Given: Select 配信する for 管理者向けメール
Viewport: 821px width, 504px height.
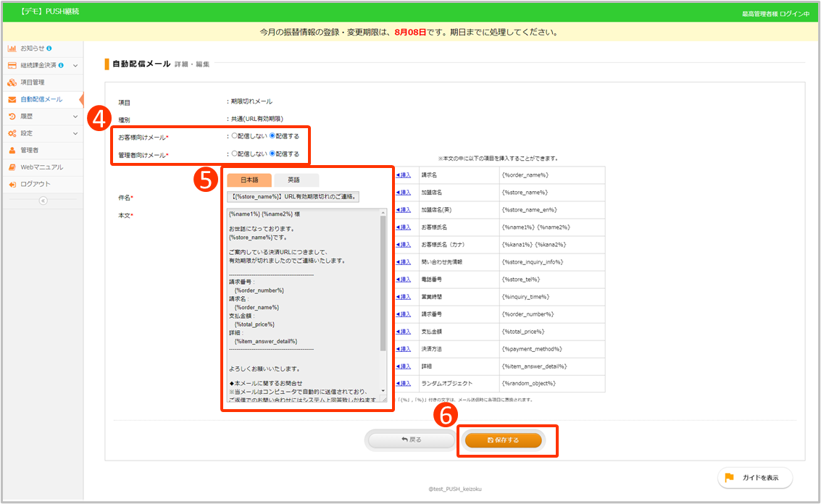Looking at the screenshot, I should coord(272,154).
